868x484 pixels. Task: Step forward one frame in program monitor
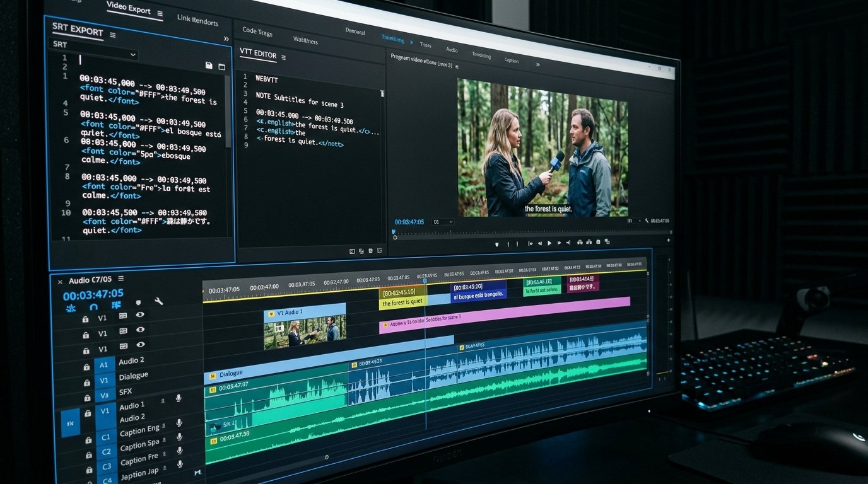pos(559,242)
